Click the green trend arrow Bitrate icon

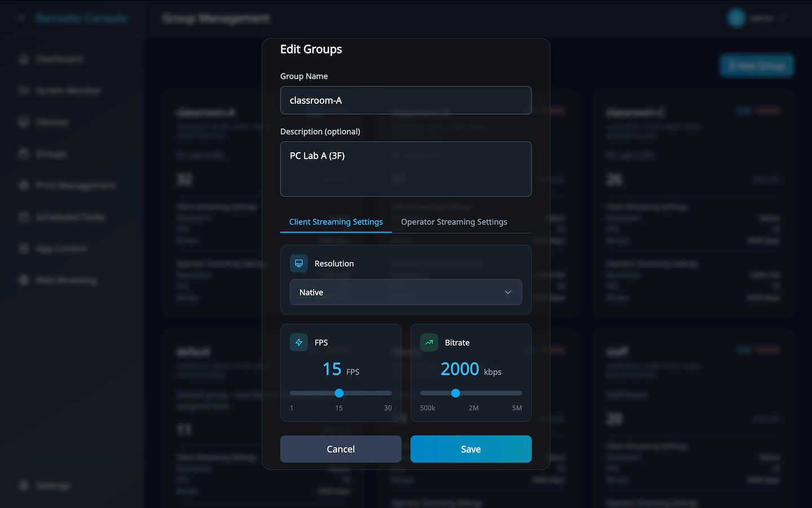click(429, 343)
